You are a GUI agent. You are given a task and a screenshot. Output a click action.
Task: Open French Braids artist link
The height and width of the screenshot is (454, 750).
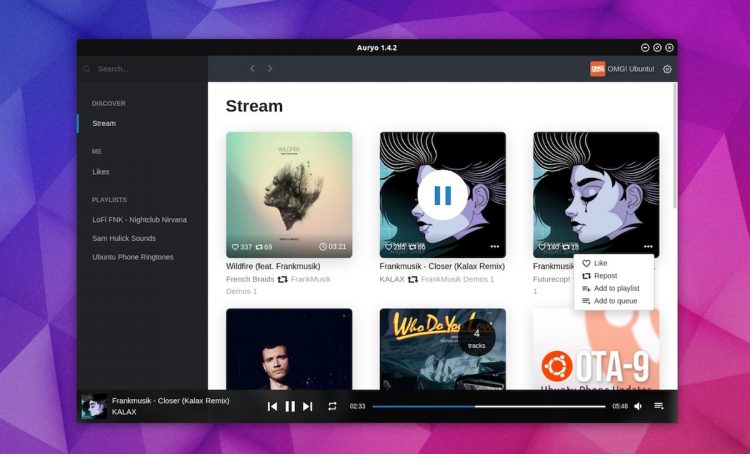click(250, 279)
